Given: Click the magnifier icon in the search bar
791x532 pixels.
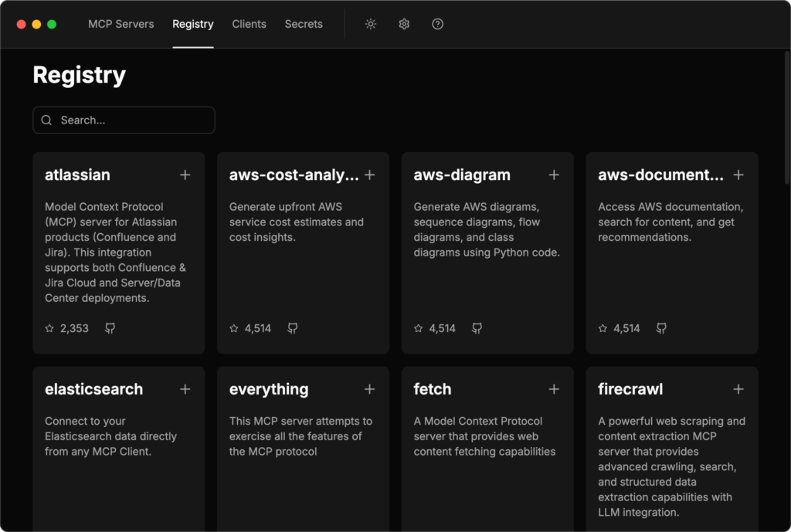Looking at the screenshot, I should point(46,120).
